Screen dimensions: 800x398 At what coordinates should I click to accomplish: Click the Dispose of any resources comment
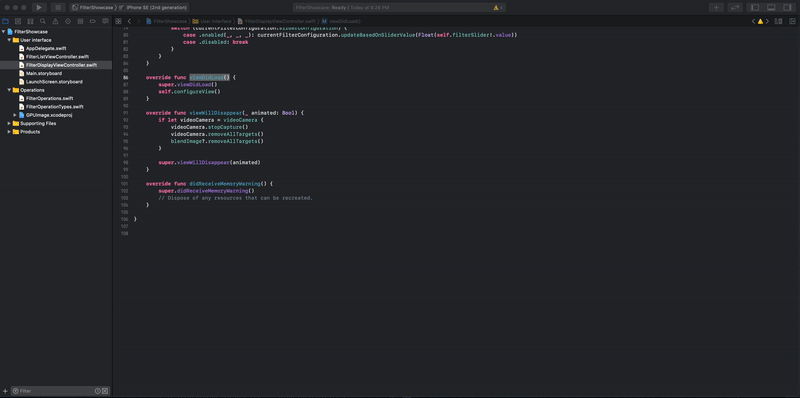click(236, 197)
